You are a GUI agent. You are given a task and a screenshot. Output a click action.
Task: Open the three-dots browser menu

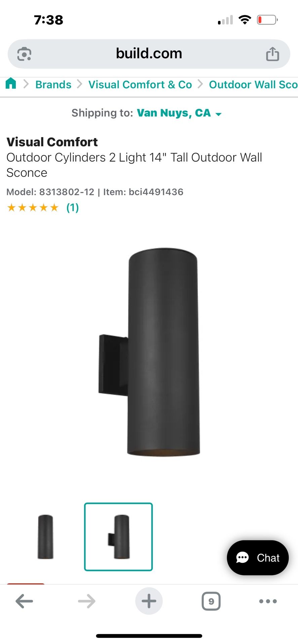click(268, 601)
